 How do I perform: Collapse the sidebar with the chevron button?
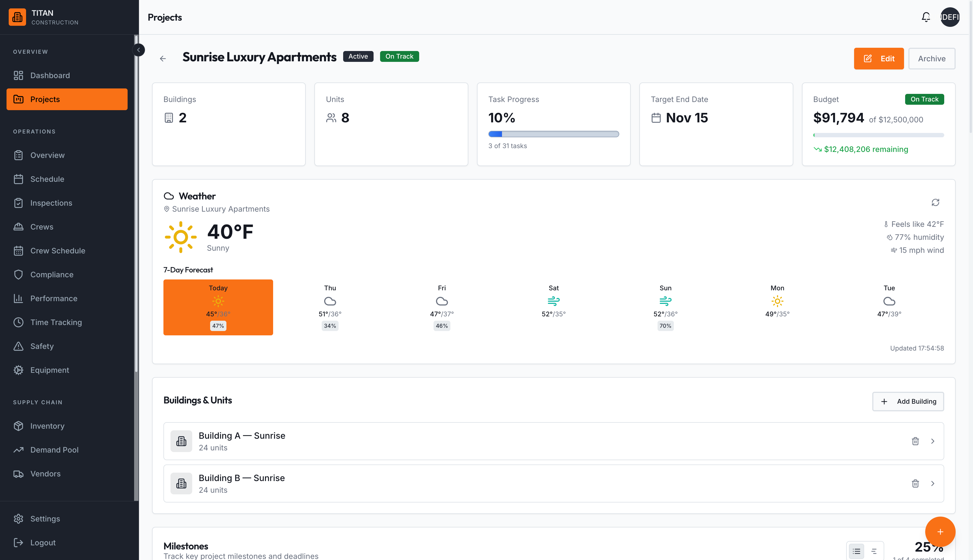[x=138, y=50]
